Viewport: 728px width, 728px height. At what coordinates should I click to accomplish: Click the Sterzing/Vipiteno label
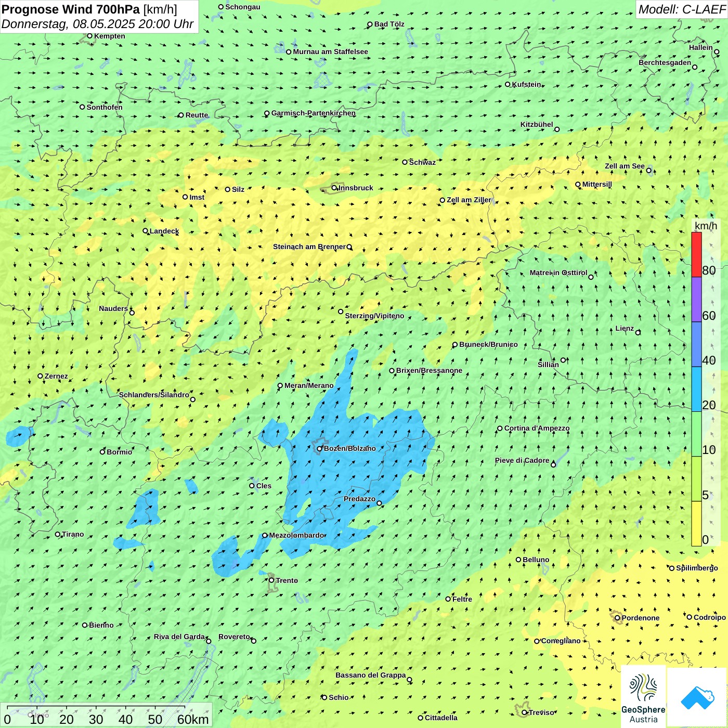pos(374,316)
